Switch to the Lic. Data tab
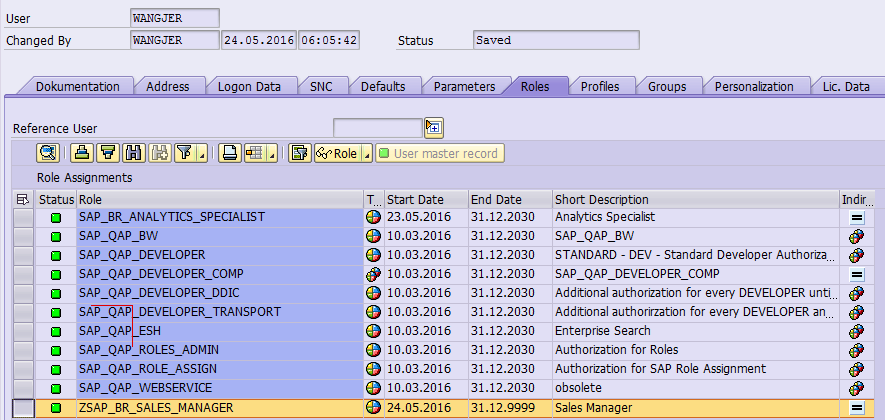The height and width of the screenshot is (420, 885). (845, 86)
